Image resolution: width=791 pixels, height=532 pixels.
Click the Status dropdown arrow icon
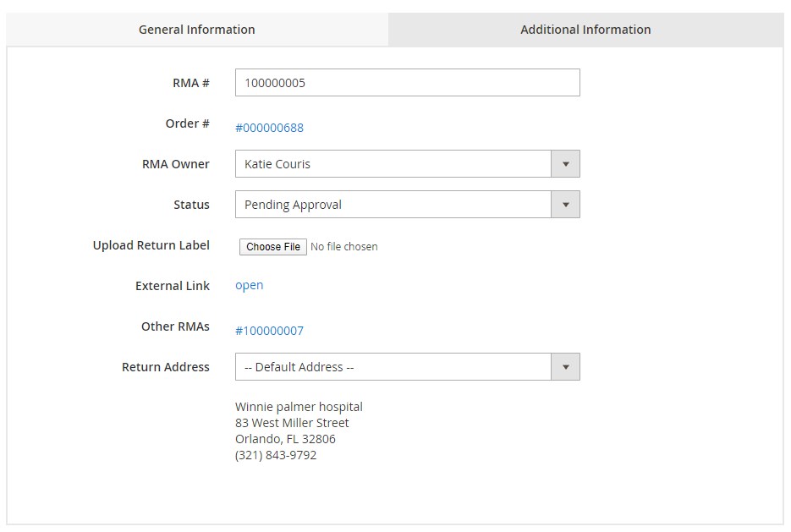[x=565, y=205]
